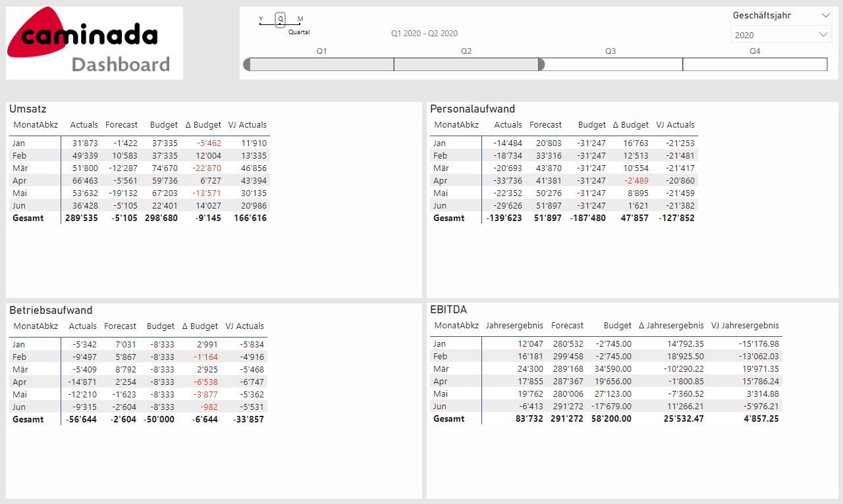Select the Apr row in Personalaufwand table

tap(440, 181)
